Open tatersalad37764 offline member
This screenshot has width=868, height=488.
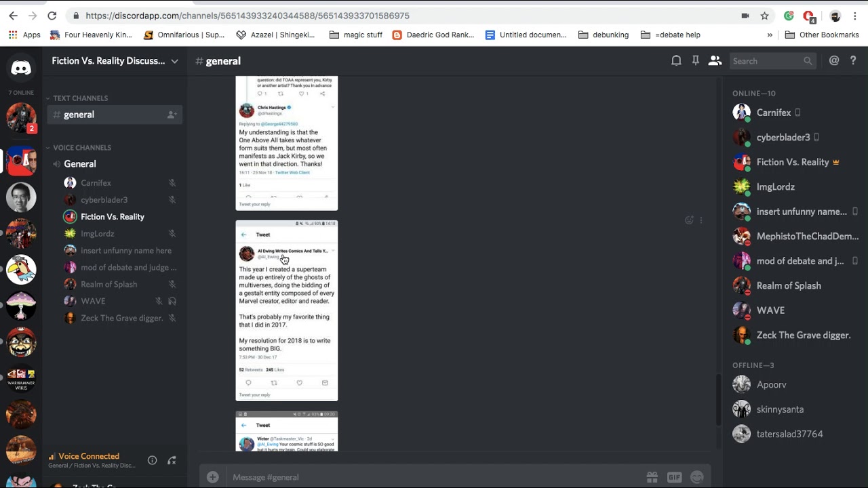tap(795, 434)
